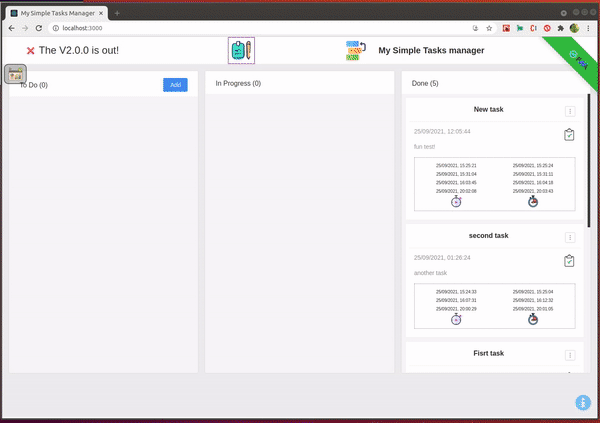Image resolution: width=600 pixels, height=423 pixels.
Task: Reload the page with the refresh icon
Action: pyautogui.click(x=39, y=28)
